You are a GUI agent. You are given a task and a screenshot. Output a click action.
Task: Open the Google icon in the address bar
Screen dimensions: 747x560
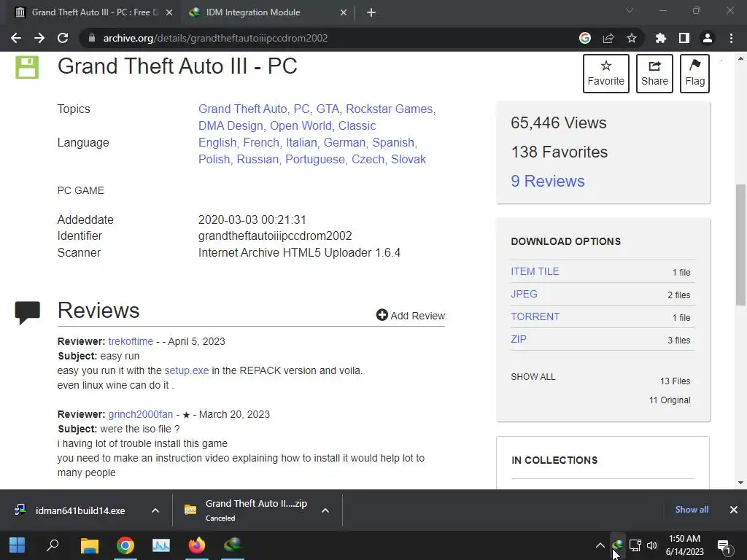click(584, 38)
